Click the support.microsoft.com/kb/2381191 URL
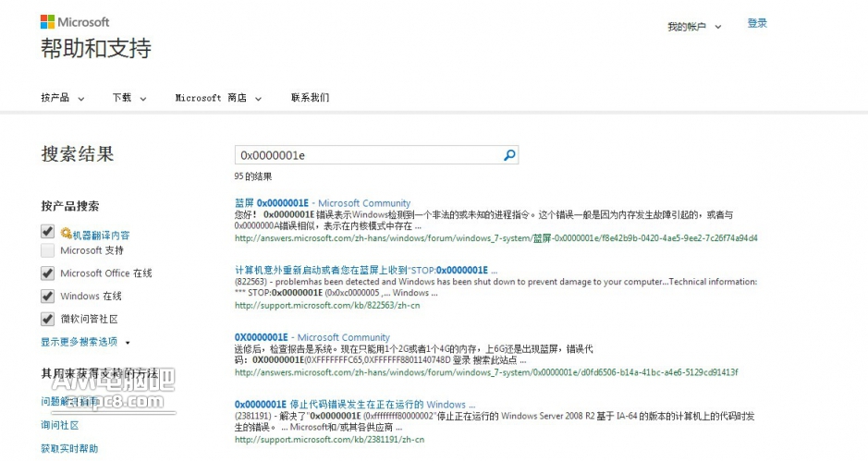Screen dimensions: 868x461 click(329, 440)
